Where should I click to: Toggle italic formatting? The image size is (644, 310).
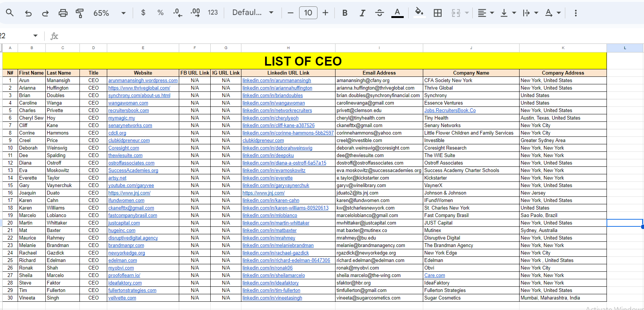pyautogui.click(x=362, y=13)
